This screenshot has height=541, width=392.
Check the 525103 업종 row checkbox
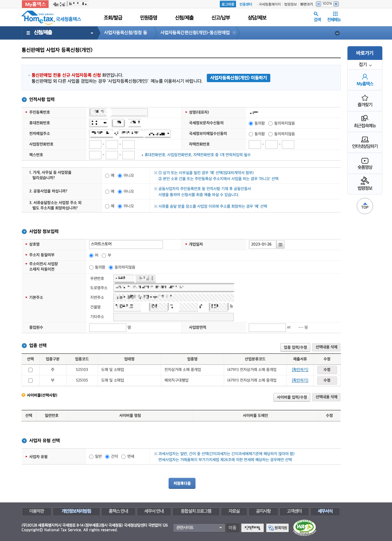click(30, 370)
